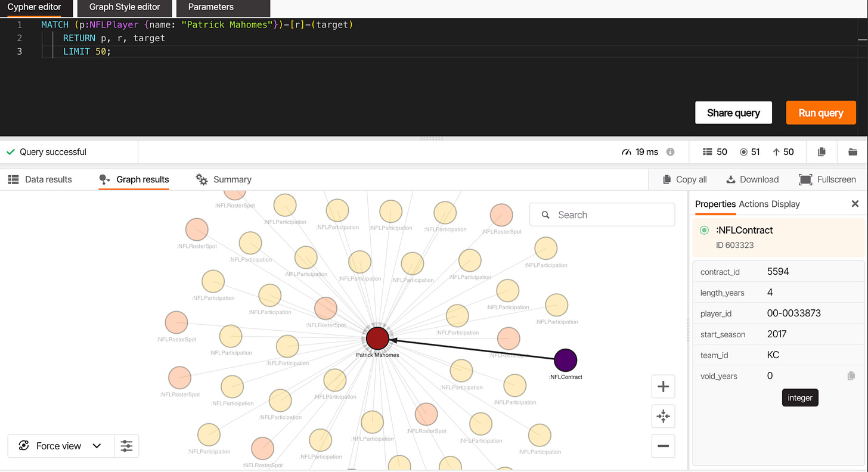Click the graph Search field
Screen dimensions: 868x472
[x=602, y=215]
